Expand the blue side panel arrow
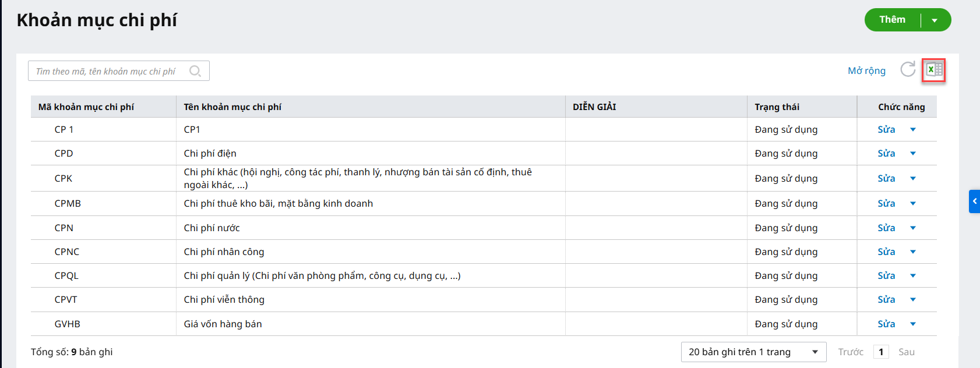 point(974,201)
